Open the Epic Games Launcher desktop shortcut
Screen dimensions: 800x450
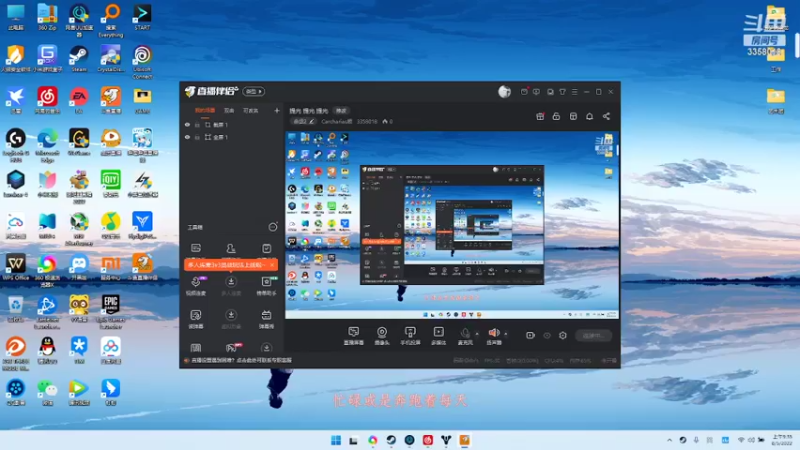tap(111, 311)
